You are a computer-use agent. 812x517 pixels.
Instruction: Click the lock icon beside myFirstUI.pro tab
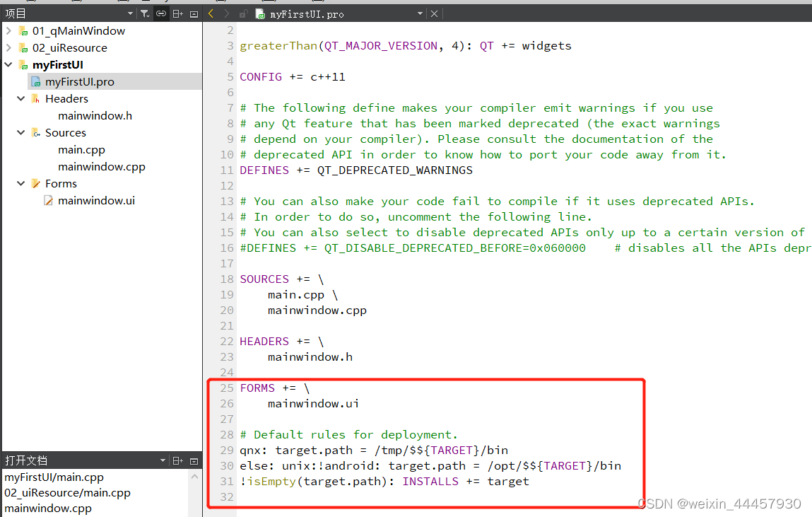(x=243, y=13)
